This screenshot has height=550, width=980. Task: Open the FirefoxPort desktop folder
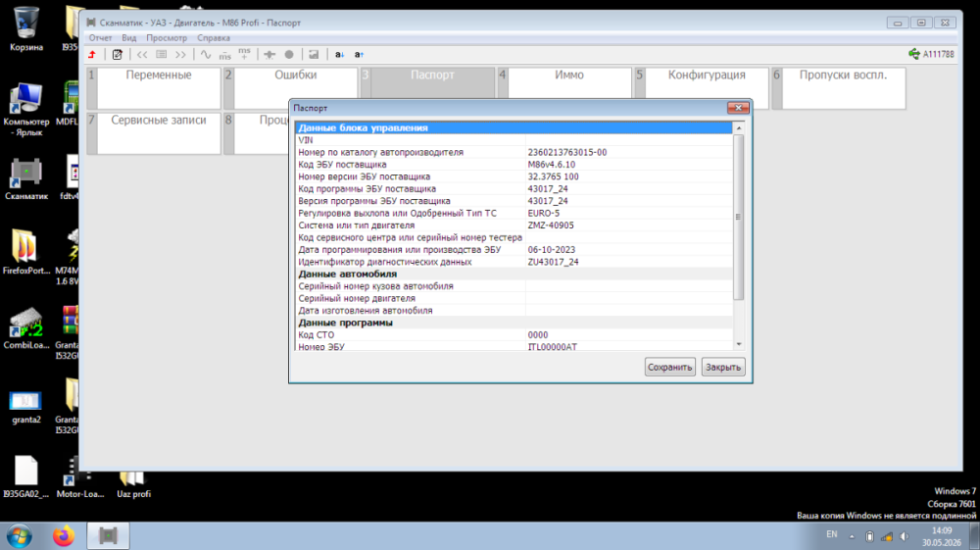click(x=26, y=252)
